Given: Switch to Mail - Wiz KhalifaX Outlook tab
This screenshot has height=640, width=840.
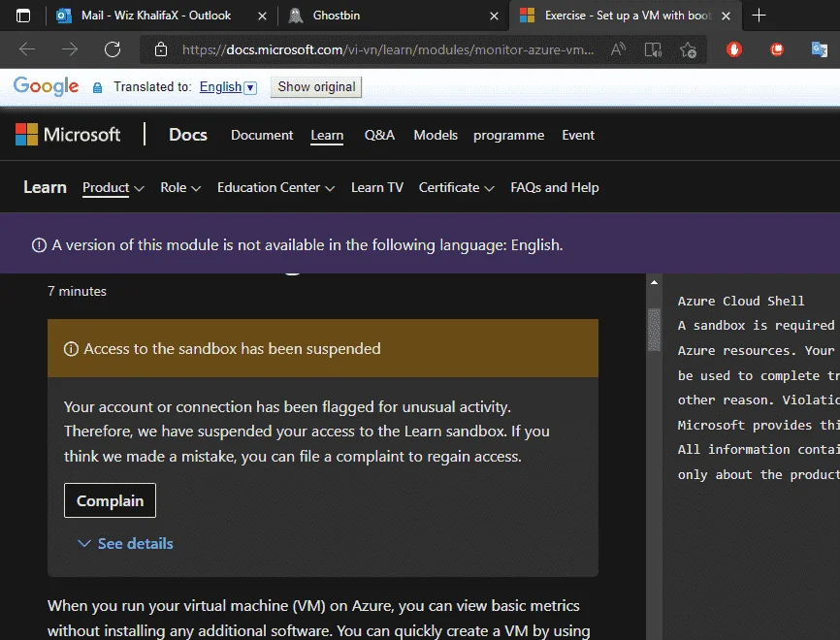Looking at the screenshot, I should [x=156, y=16].
